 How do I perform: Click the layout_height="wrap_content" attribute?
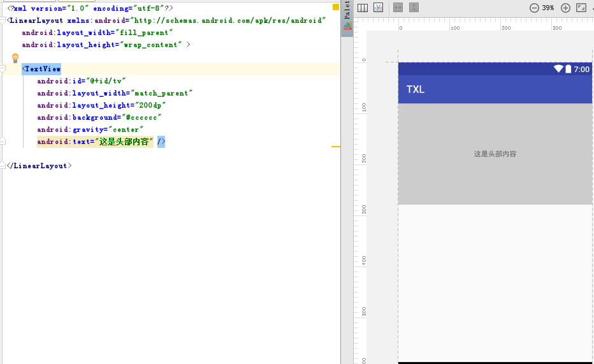pos(102,45)
